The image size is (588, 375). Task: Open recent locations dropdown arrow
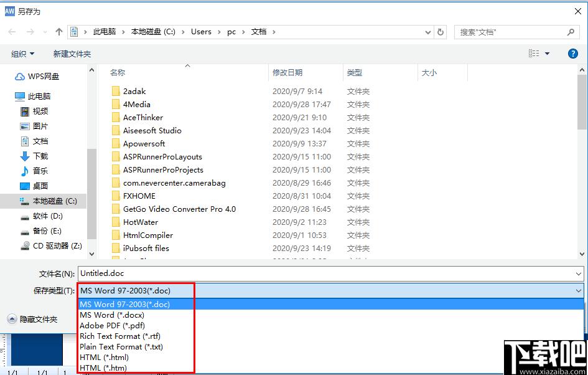pyautogui.click(x=45, y=32)
